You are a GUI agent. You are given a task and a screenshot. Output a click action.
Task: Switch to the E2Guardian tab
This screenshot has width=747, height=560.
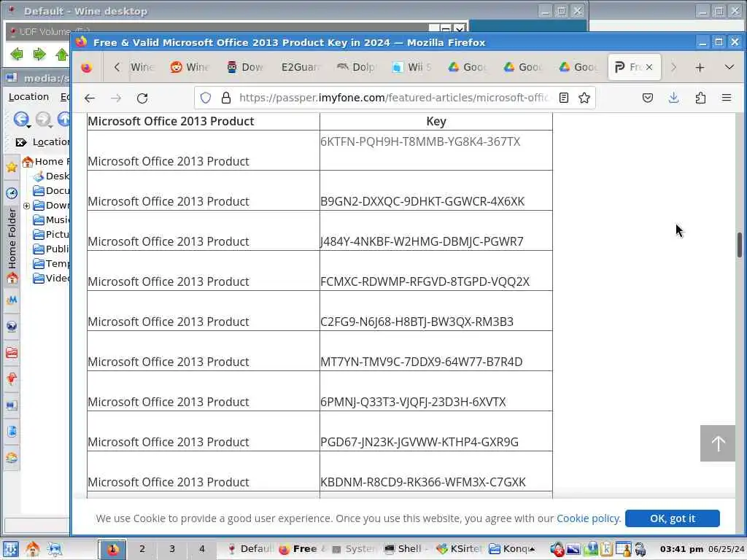coord(301,67)
